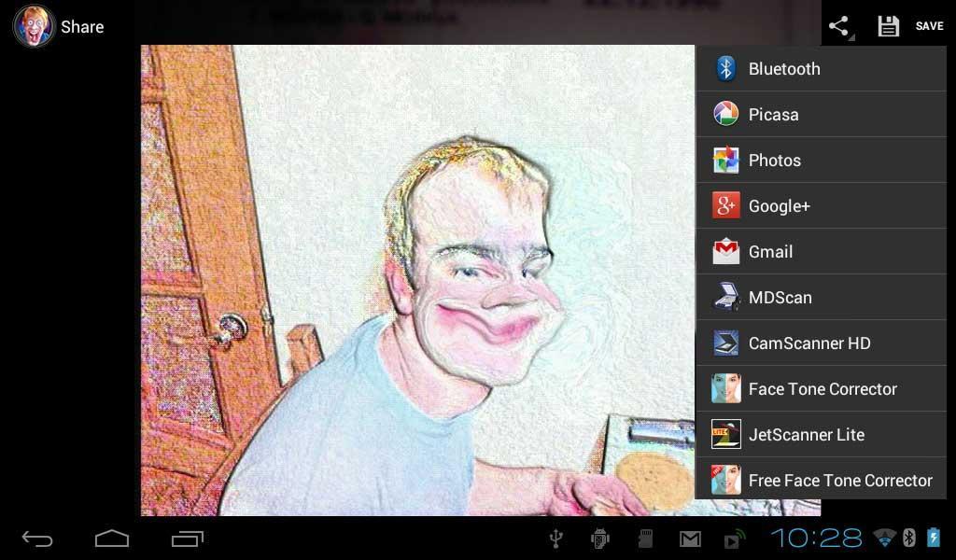956x560 pixels.
Task: Tap Free Face Tone Corrector entry
Action: point(821,480)
